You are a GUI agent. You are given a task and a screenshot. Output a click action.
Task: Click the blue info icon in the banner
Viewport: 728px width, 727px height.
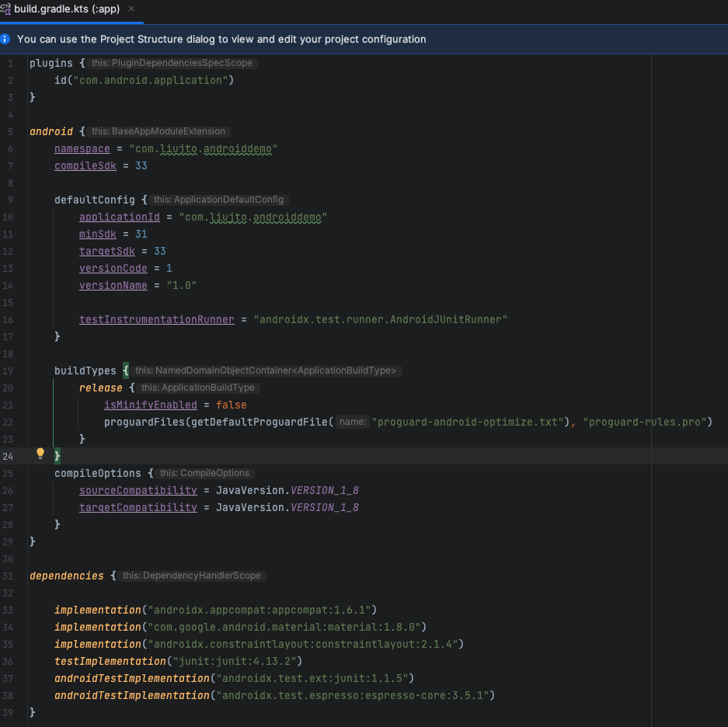(x=5, y=39)
